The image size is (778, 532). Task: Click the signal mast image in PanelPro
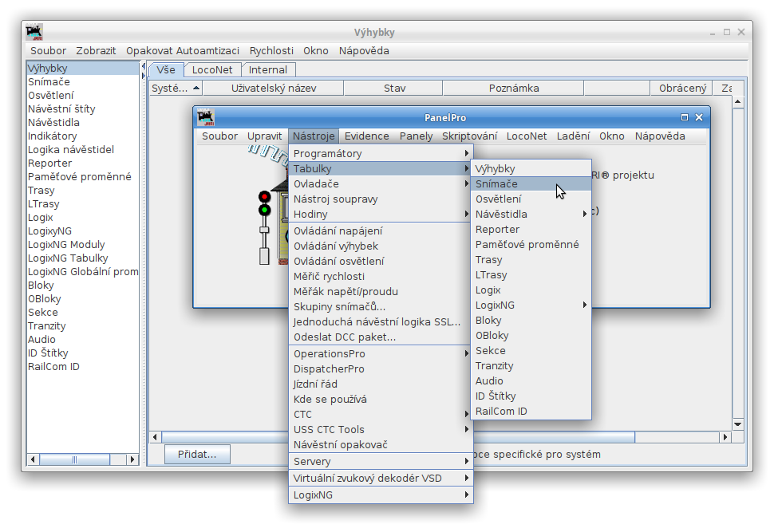tap(265, 227)
